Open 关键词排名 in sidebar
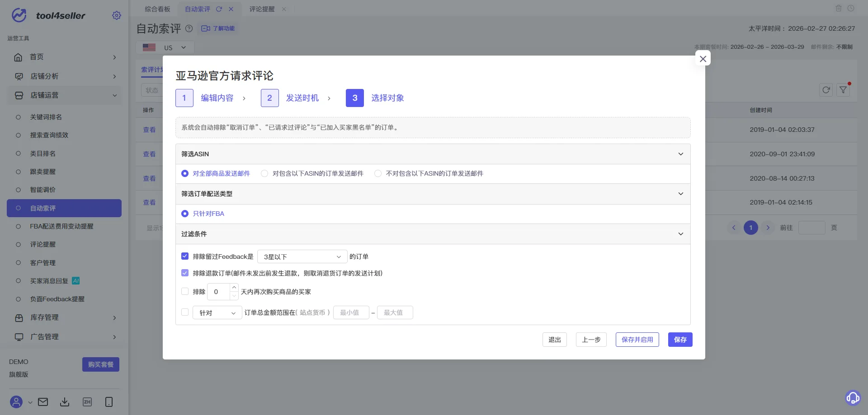This screenshot has height=415, width=868. tap(46, 117)
